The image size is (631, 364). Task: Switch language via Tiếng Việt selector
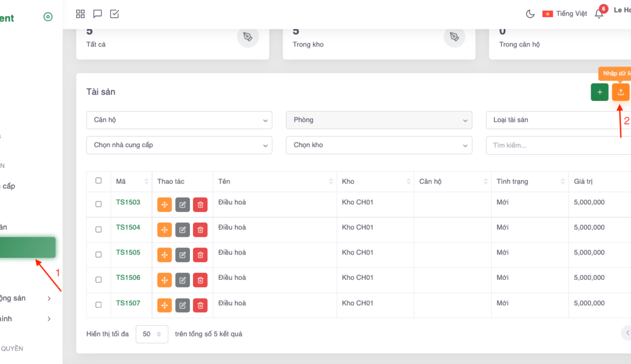tap(565, 14)
